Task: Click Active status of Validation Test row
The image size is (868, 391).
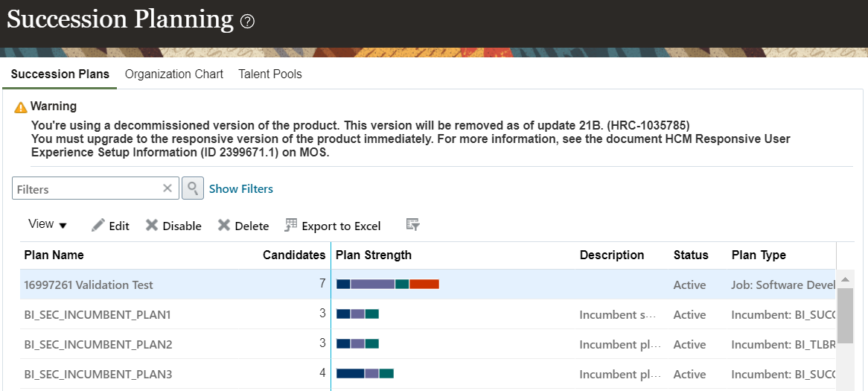Action: 689,284
